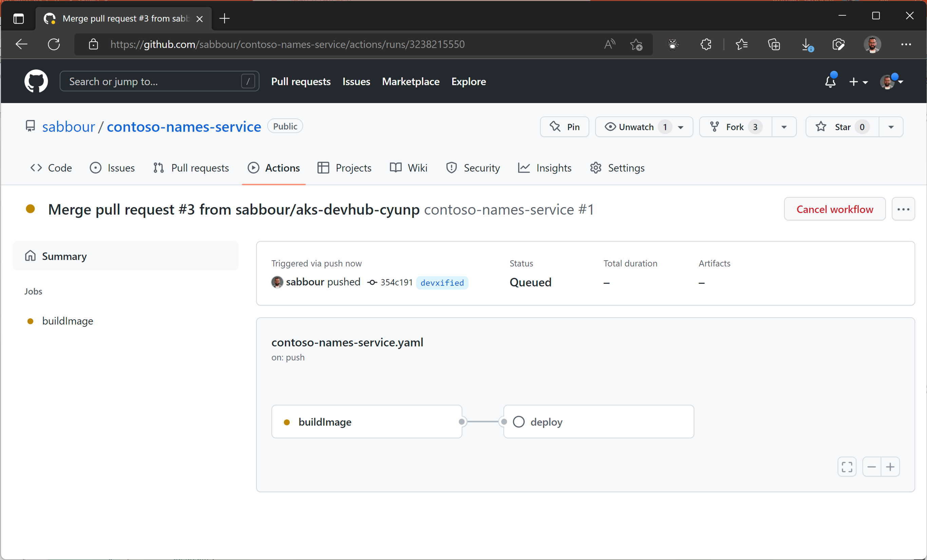
Task: Click the devxified branch label
Action: click(442, 283)
